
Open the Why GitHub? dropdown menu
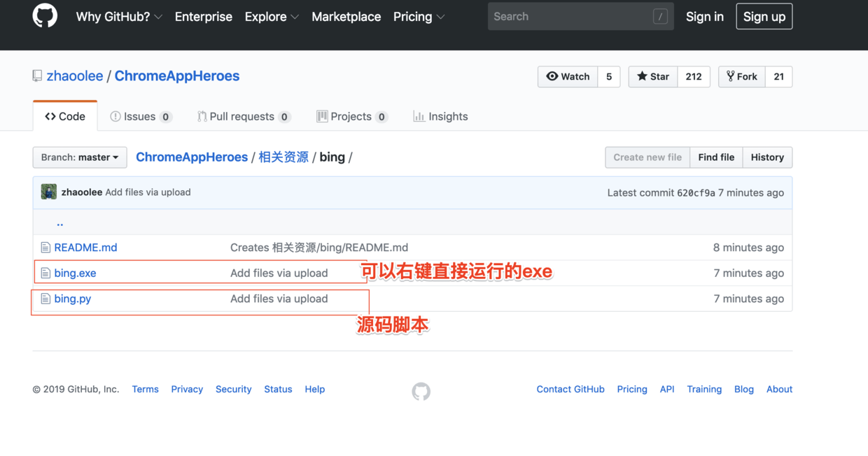click(x=119, y=17)
